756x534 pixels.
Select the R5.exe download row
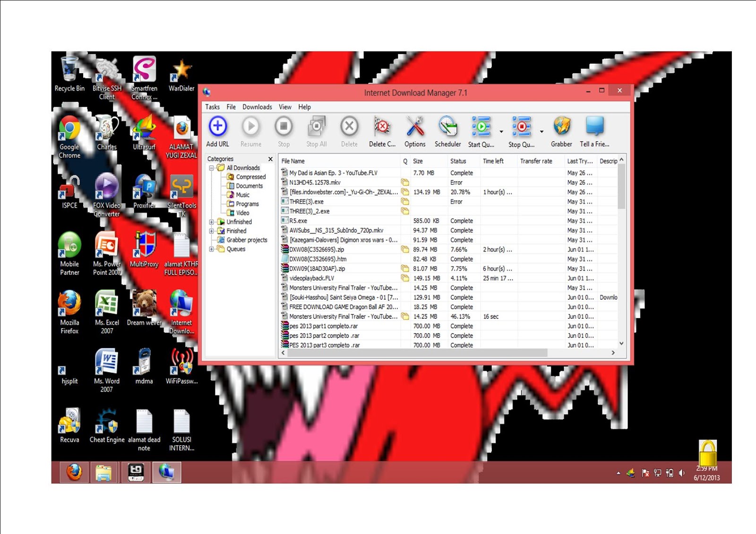449,220
